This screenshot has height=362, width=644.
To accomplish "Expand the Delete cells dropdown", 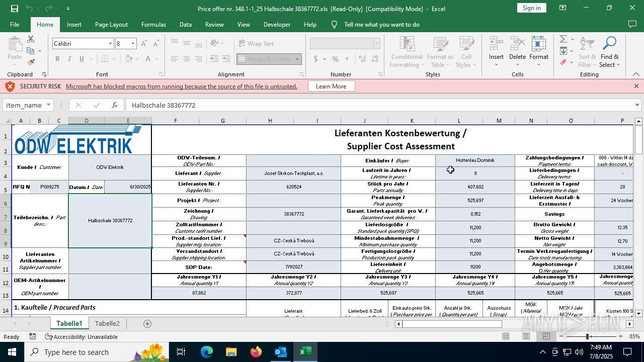I will click(x=517, y=65).
